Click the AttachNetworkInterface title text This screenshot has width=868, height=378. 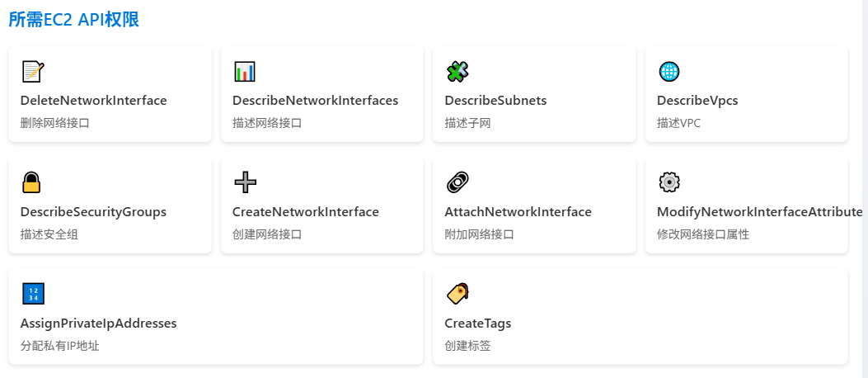tap(518, 212)
